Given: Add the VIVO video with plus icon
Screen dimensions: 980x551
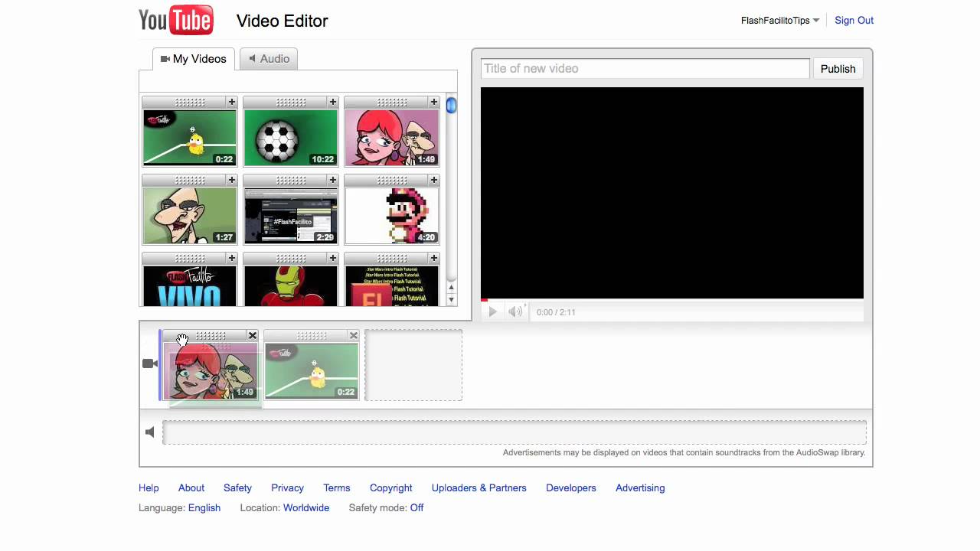Looking at the screenshot, I should (231, 258).
